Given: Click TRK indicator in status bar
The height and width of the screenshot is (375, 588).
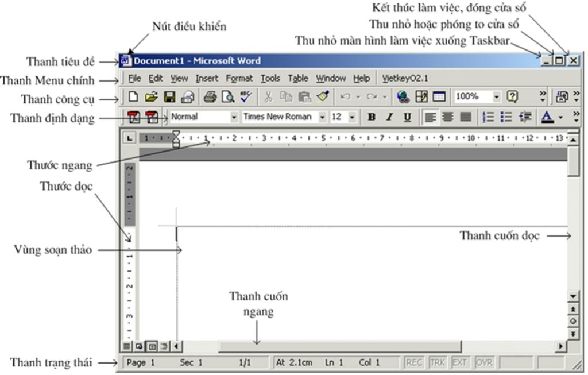Looking at the screenshot, I should coord(437,362).
